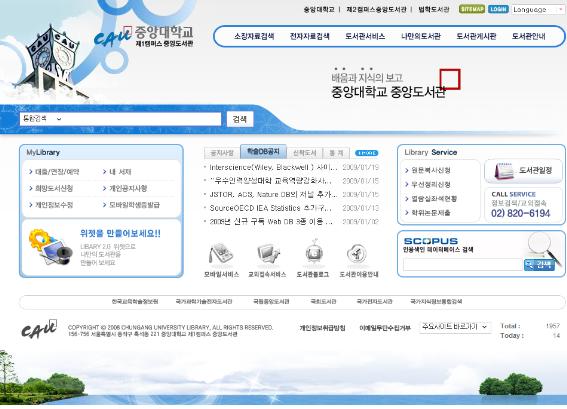Click the more badge beside notice tabs

click(x=367, y=153)
